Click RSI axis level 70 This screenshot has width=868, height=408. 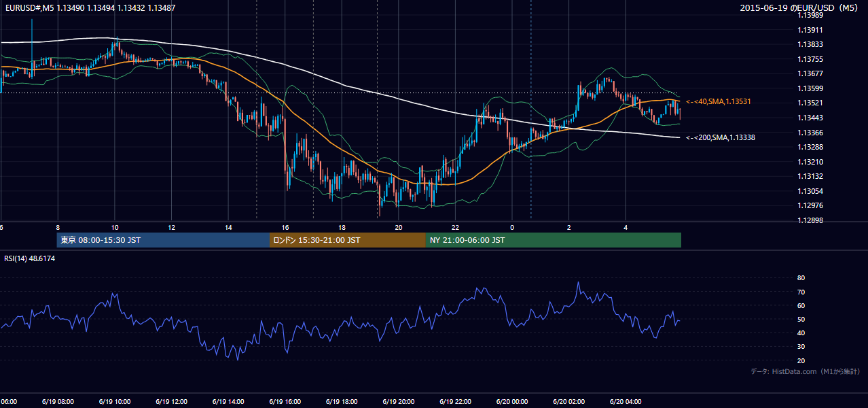pos(801,292)
